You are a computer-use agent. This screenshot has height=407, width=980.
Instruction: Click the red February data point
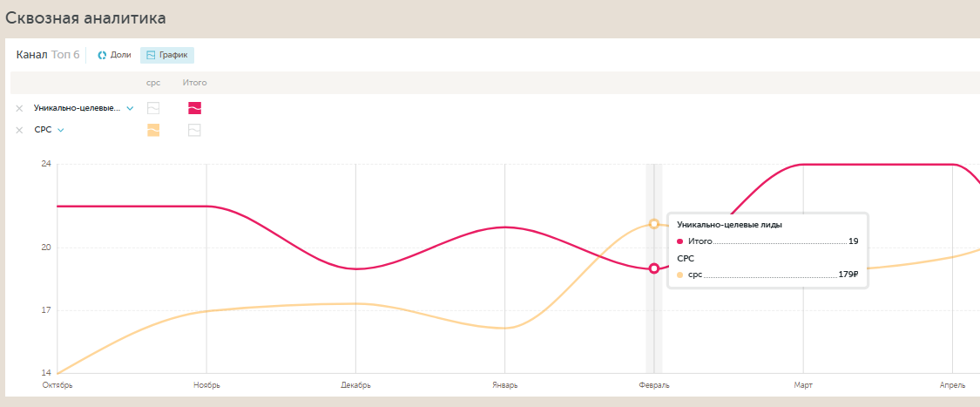(x=653, y=268)
